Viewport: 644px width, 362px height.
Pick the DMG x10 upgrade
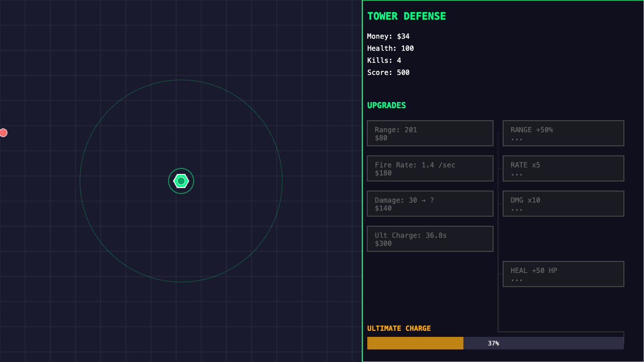563,204
